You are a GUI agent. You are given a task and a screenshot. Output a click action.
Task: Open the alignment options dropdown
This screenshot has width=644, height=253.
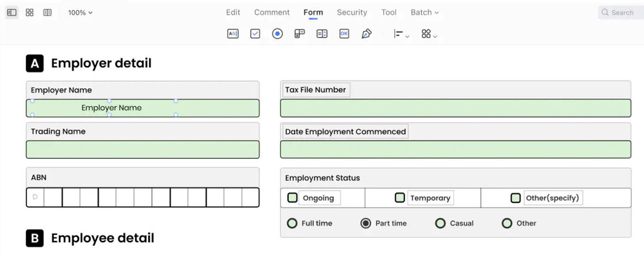[x=401, y=34]
